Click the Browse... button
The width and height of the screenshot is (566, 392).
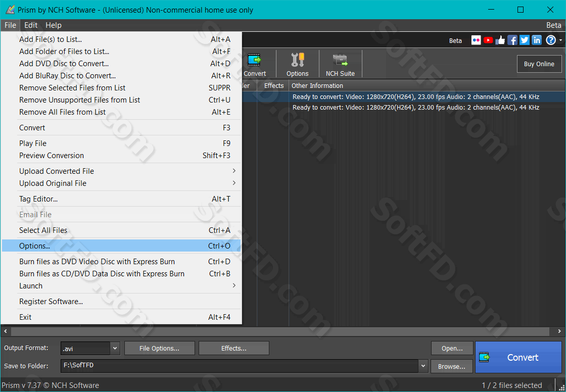[452, 366]
